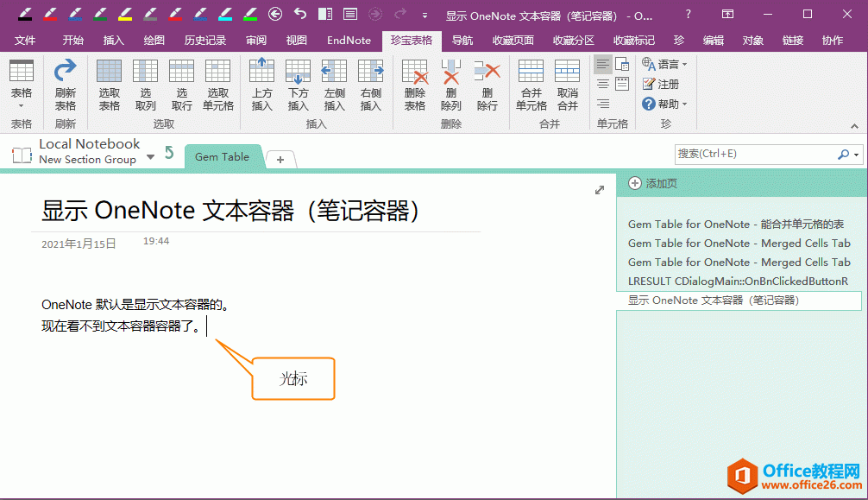This screenshot has width=868, height=500.
Task: Open the Local Notebook section chevron
Action: pos(150,156)
